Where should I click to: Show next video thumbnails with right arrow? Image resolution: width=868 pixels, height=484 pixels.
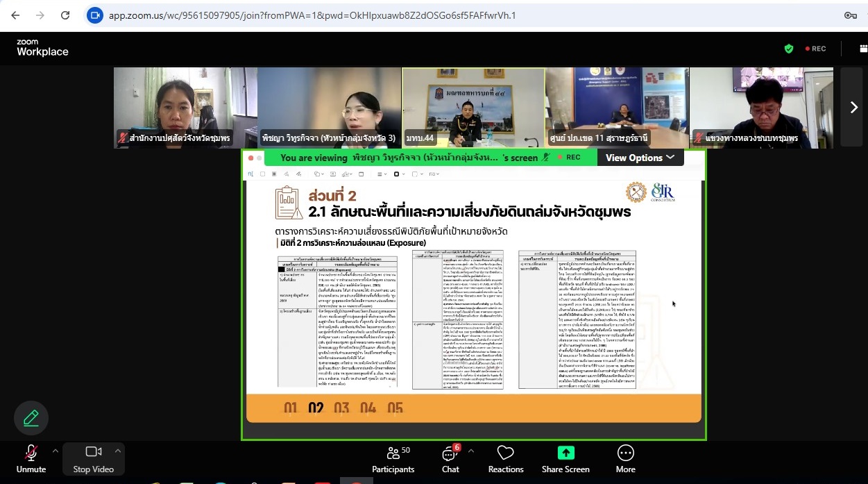pos(853,107)
